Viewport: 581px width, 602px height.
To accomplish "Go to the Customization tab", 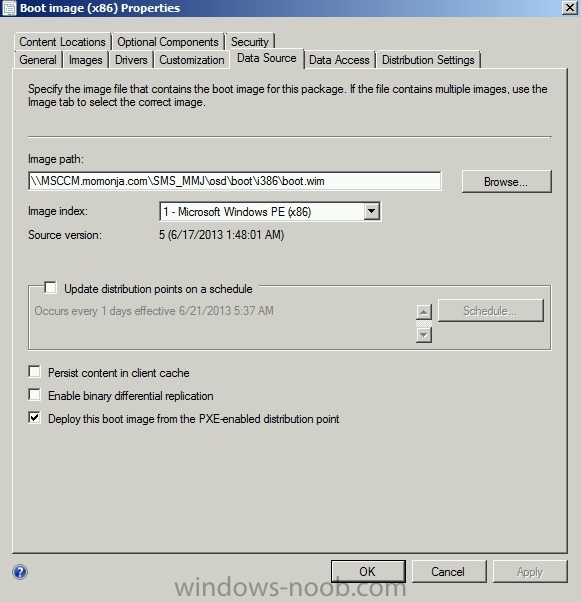I will tap(192, 60).
